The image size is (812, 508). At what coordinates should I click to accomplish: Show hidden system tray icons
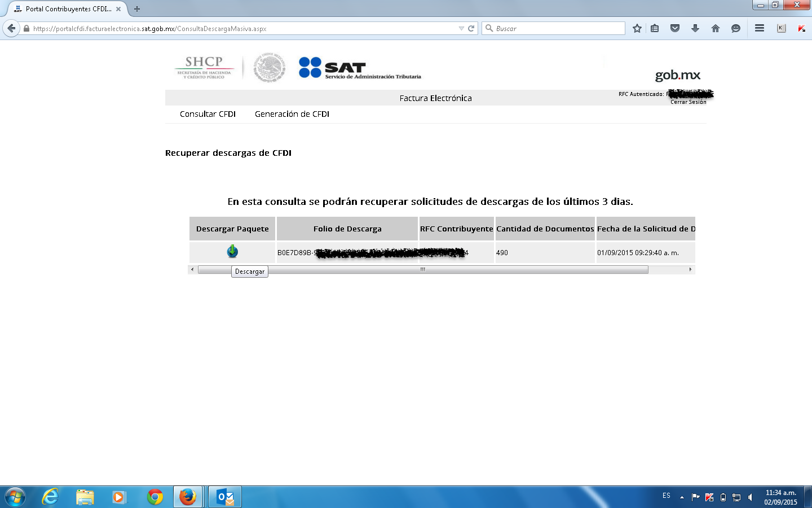coord(681,497)
